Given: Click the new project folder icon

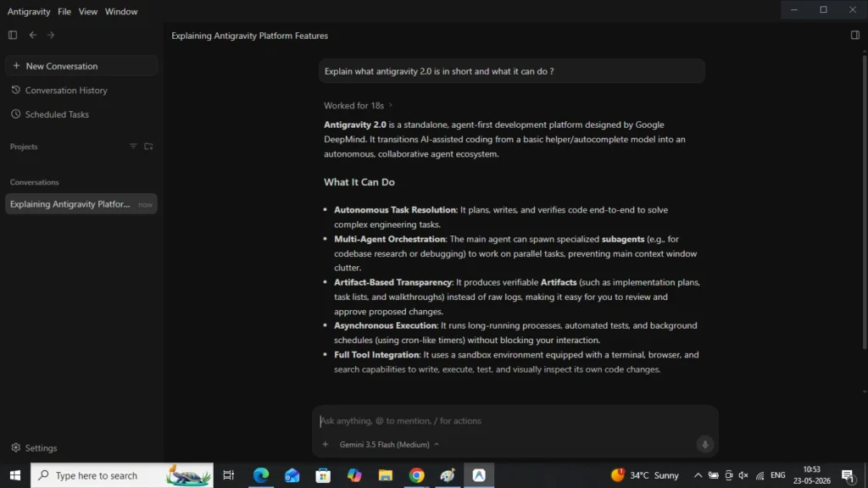Looking at the screenshot, I should (149, 147).
